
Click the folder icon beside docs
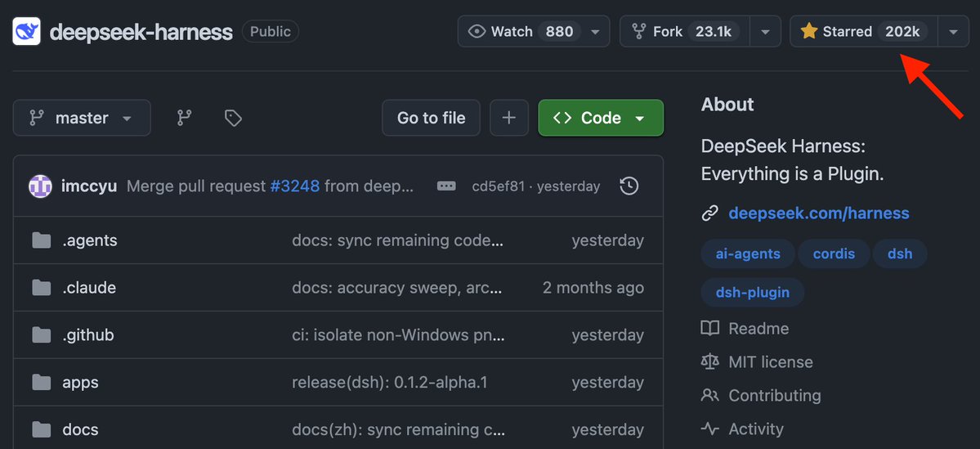[x=41, y=429]
